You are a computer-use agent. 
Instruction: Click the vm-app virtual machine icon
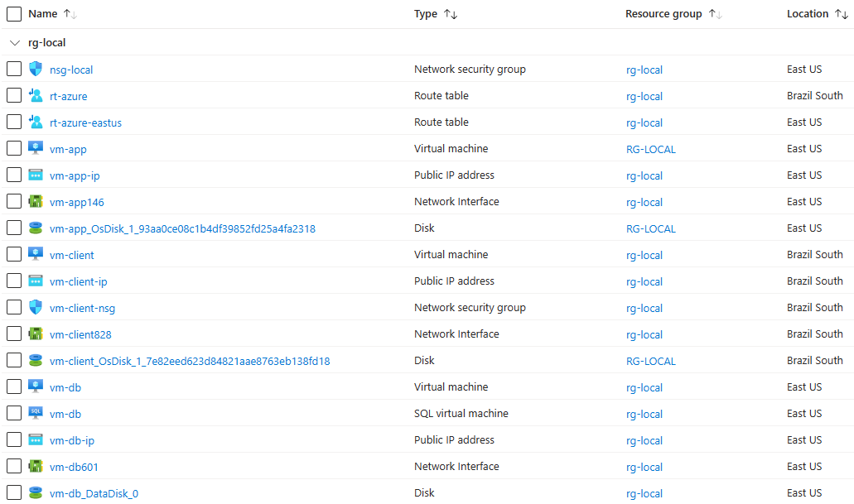(36, 148)
